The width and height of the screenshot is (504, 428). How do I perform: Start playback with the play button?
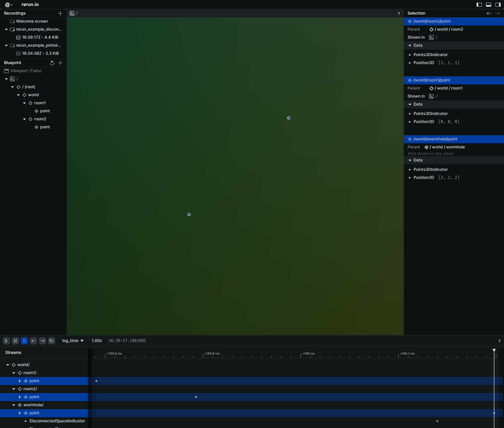tap(6, 341)
